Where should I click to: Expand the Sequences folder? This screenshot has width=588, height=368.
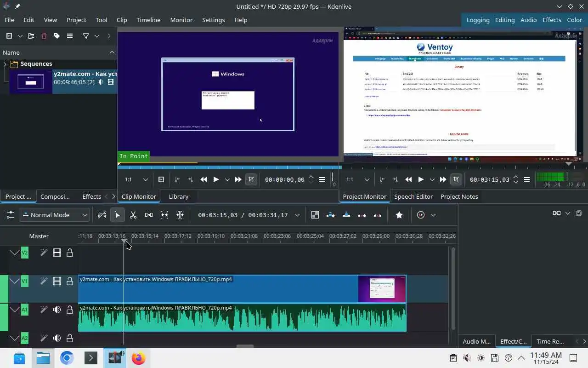5,64
